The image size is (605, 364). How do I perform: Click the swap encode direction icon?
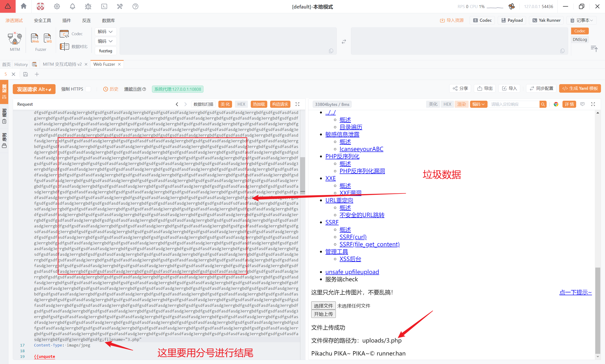[344, 41]
